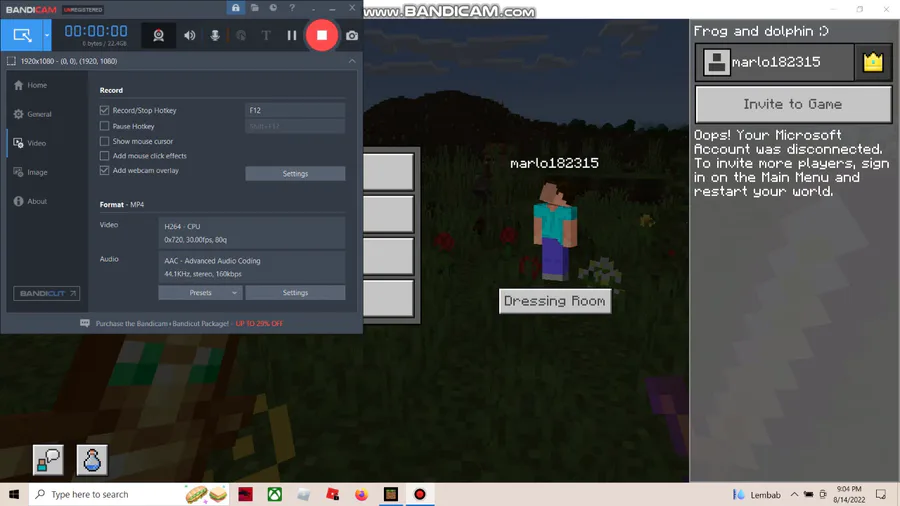Click AAC audio format info
The image size is (900, 506).
(x=251, y=267)
